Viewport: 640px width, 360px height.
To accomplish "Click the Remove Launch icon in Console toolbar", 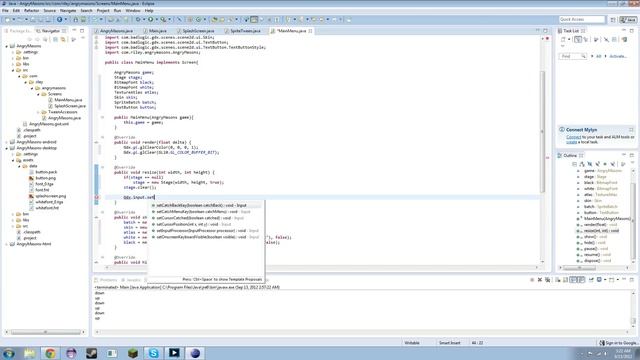I will pos(540,280).
